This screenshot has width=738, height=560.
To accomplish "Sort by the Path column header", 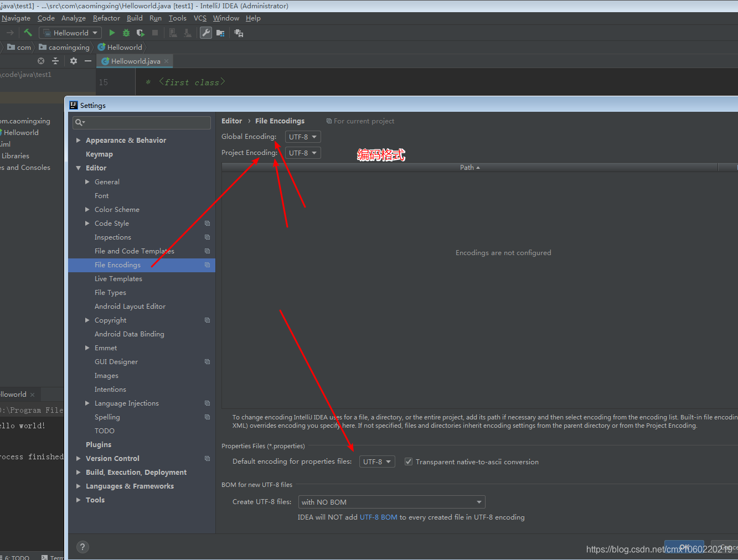I will 469,167.
